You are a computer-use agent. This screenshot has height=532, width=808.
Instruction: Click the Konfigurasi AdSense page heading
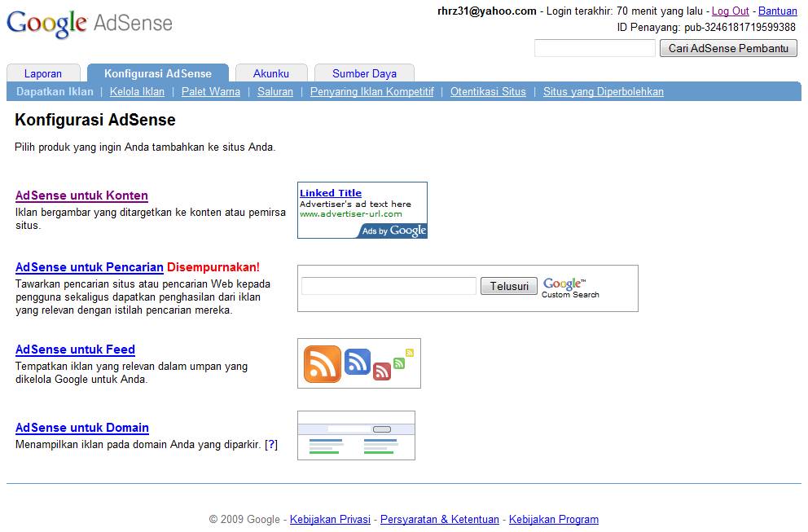point(95,120)
